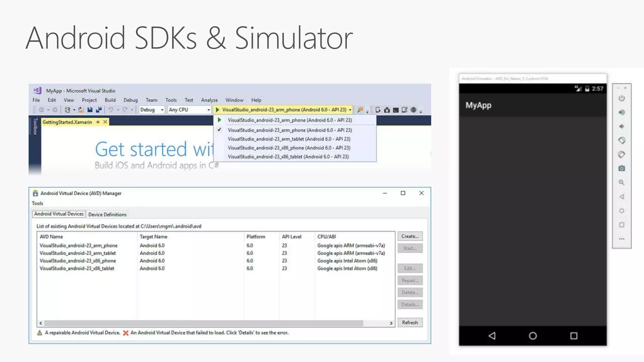Viewport: 644px width, 362px height.
Task: Expand target device dropdown arrow
Action: [x=350, y=110]
